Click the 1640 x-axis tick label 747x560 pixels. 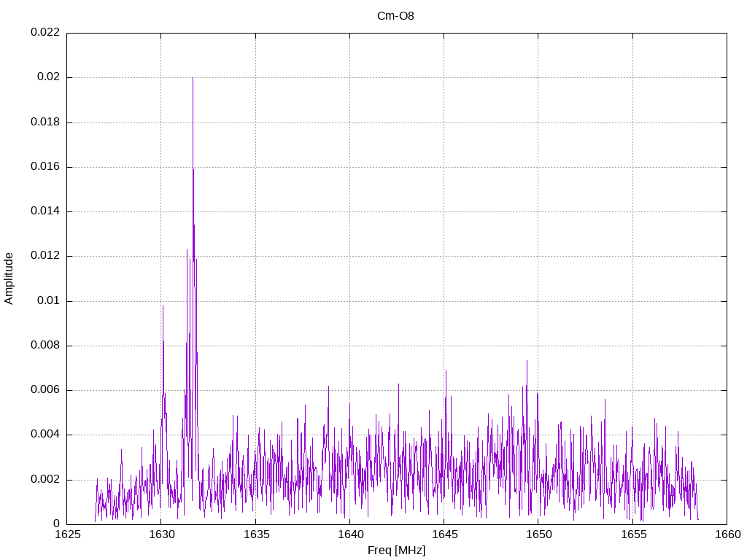tap(349, 534)
